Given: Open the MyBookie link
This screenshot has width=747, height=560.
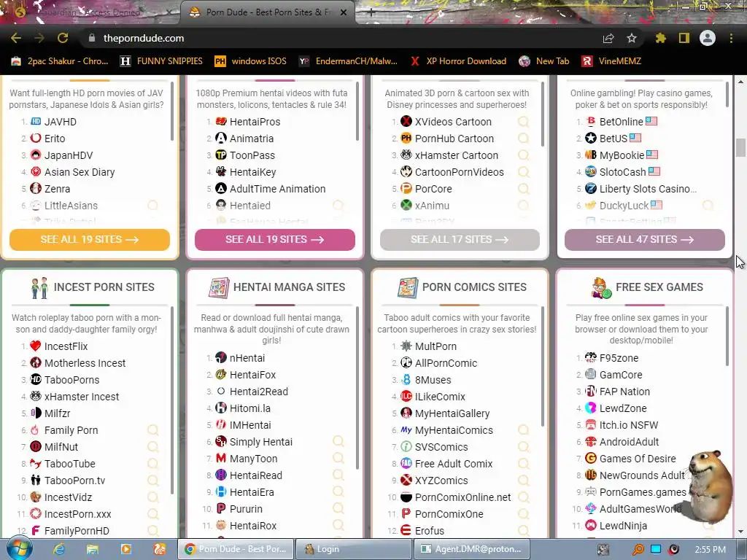Looking at the screenshot, I should pyautogui.click(x=622, y=155).
